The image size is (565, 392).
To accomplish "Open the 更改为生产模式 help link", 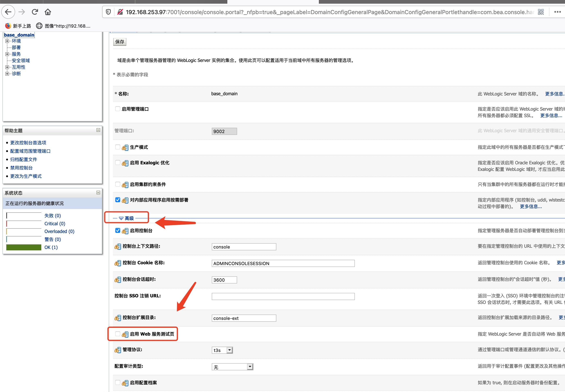I will [26, 176].
